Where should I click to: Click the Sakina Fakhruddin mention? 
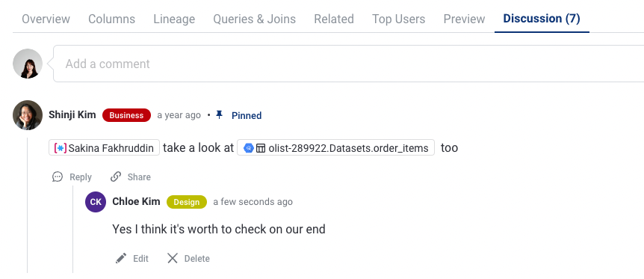[104, 148]
